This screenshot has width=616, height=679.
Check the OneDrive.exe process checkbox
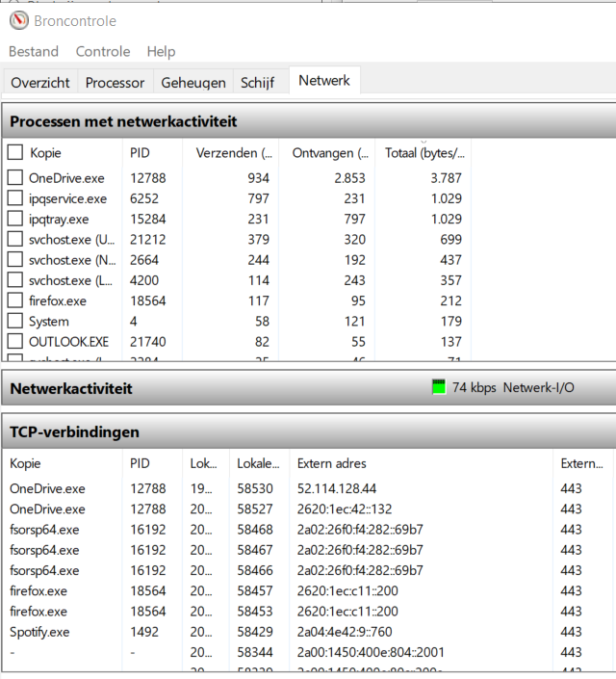coord(15,177)
